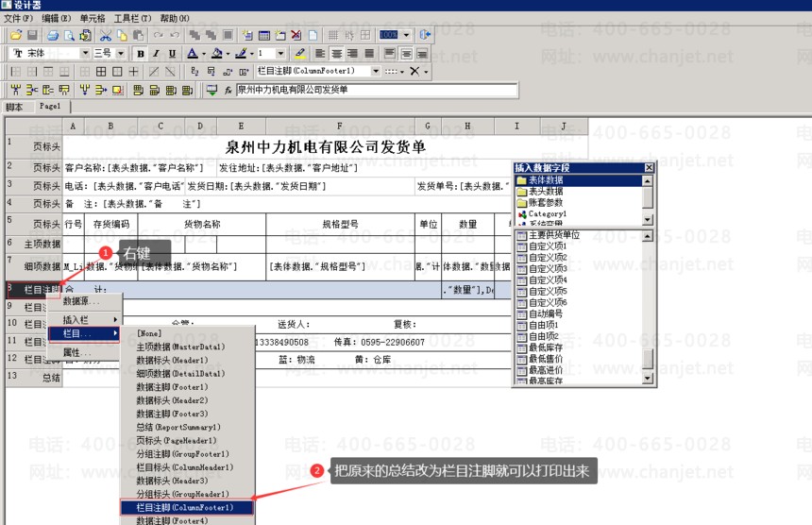Image resolution: width=812 pixels, height=525 pixels.
Task: Toggle Underline formatting
Action: [170, 54]
